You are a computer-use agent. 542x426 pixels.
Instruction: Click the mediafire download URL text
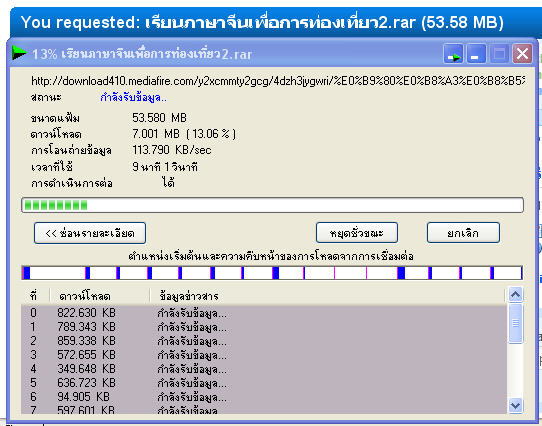[278, 81]
